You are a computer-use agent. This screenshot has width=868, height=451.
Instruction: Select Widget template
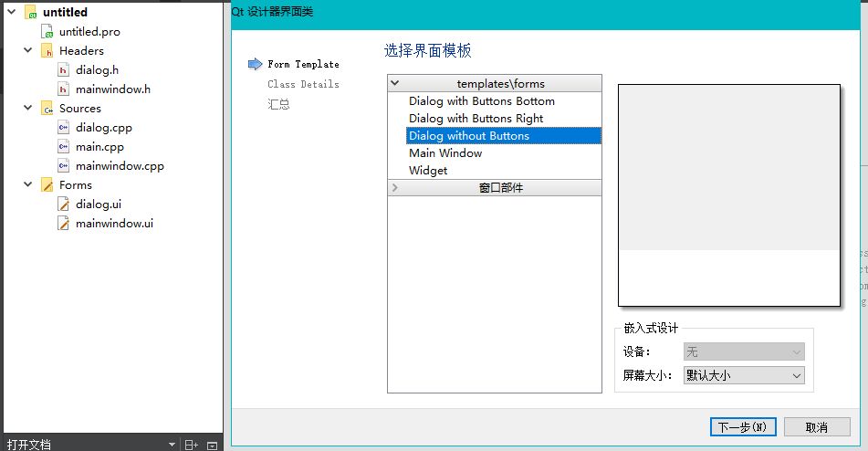point(428,171)
